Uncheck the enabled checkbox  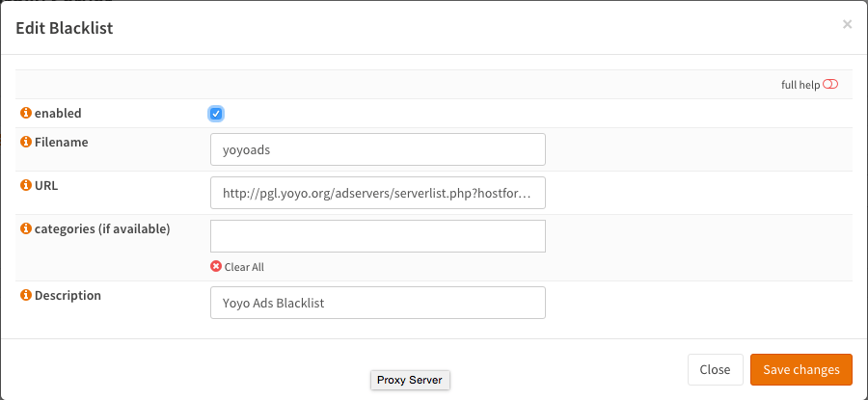(x=216, y=114)
